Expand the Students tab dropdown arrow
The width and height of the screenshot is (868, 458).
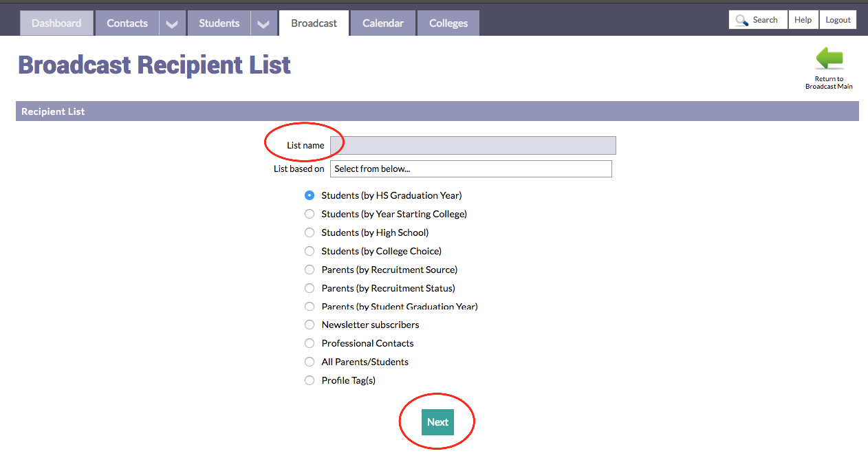tap(263, 23)
